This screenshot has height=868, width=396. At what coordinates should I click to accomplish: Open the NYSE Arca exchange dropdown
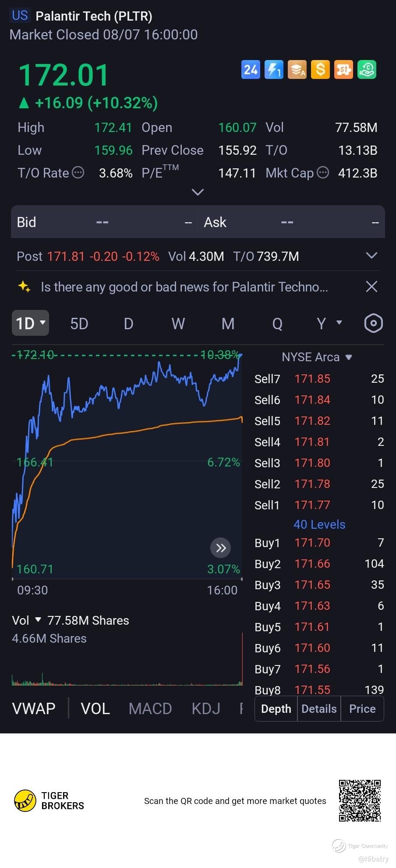coord(317,357)
